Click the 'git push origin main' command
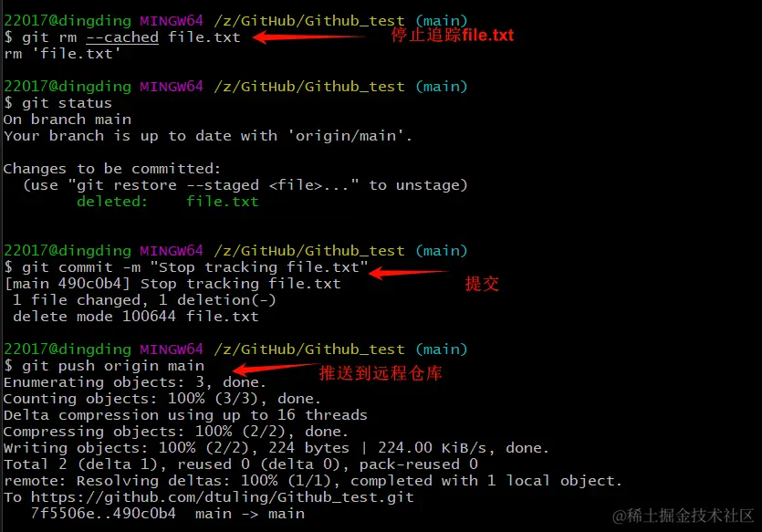Viewport: 762px width, 532px height. pyautogui.click(x=104, y=366)
